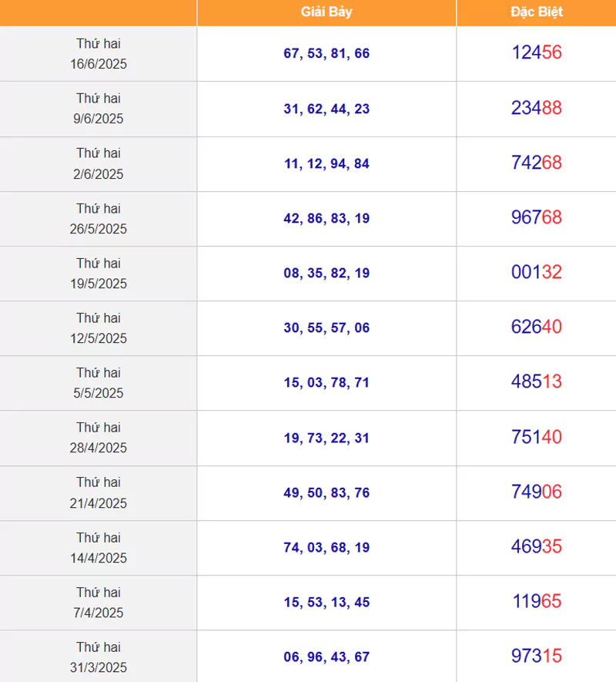The image size is (616, 682).
Task: Click special prize number 96768
Action: coord(537,217)
